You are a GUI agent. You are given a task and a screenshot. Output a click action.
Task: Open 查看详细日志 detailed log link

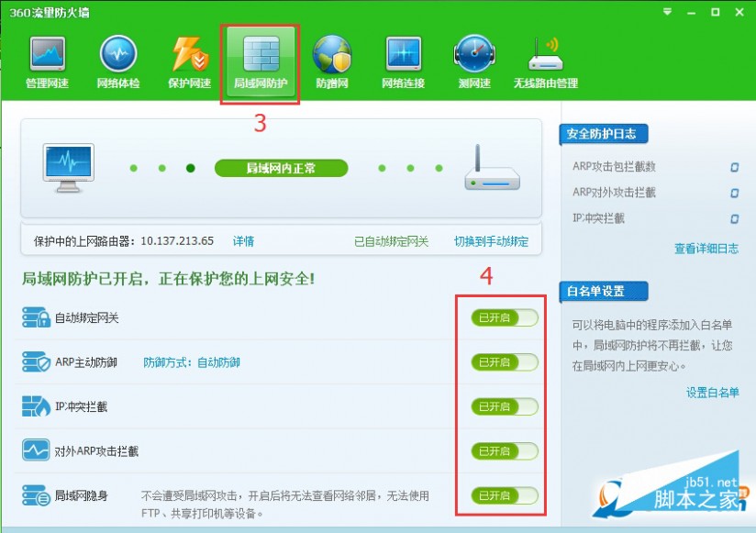706,249
